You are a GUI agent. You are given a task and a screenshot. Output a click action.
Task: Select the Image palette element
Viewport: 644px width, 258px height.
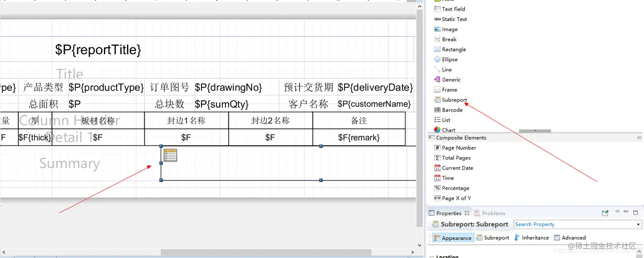pos(446,29)
